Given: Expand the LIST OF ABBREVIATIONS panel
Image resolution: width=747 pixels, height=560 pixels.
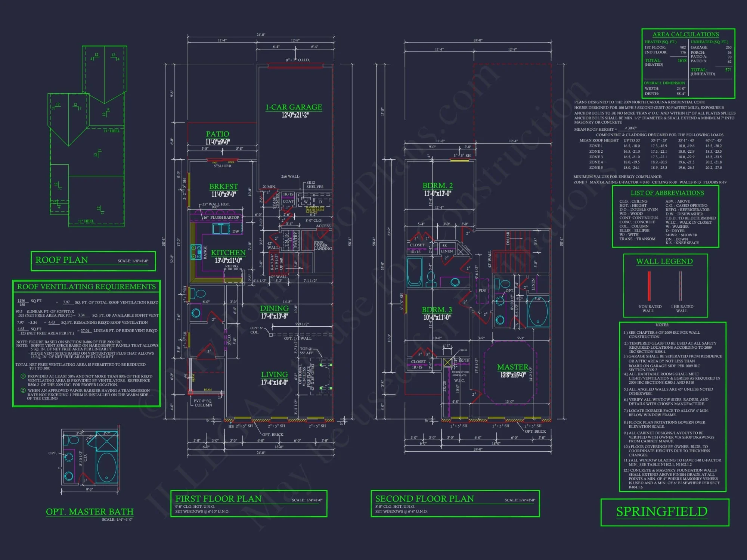Looking at the screenshot, I should point(667,193).
